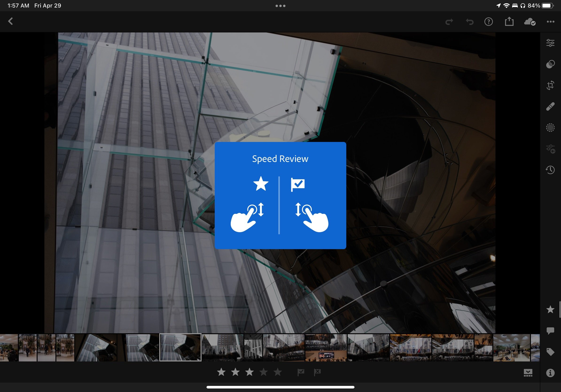Tap the star icon in Speed Review

(261, 184)
